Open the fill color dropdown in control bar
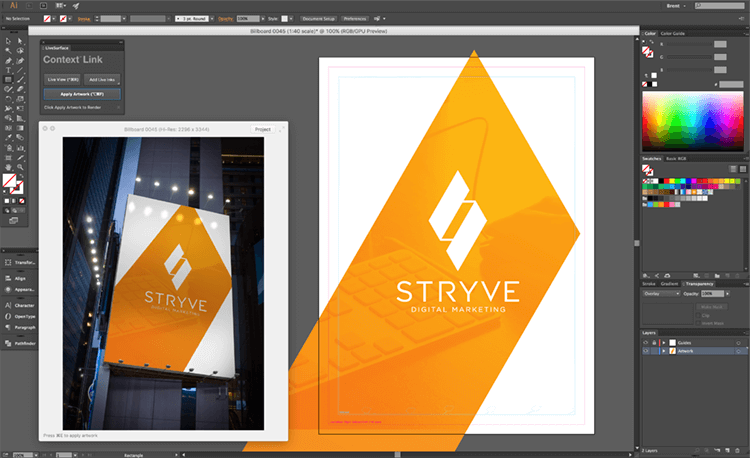The image size is (750, 458). [x=53, y=19]
